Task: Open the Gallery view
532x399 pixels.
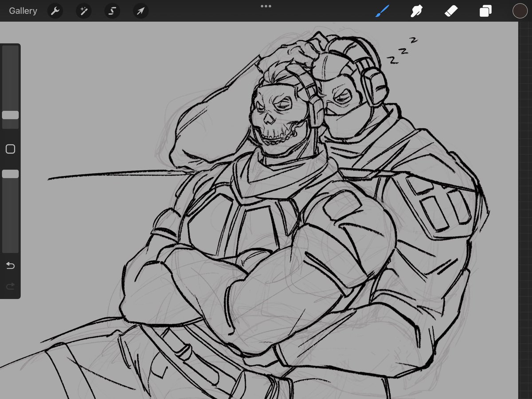Action: pyautogui.click(x=23, y=11)
